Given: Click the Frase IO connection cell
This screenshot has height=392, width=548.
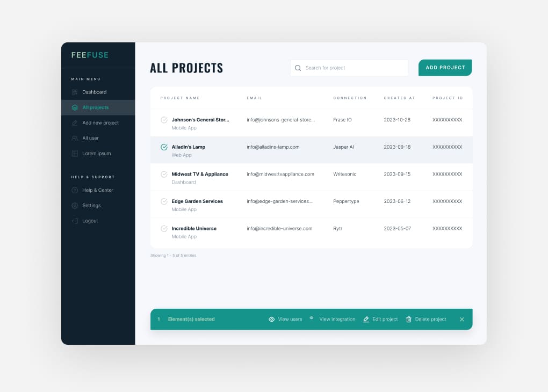Looking at the screenshot, I should click(343, 120).
